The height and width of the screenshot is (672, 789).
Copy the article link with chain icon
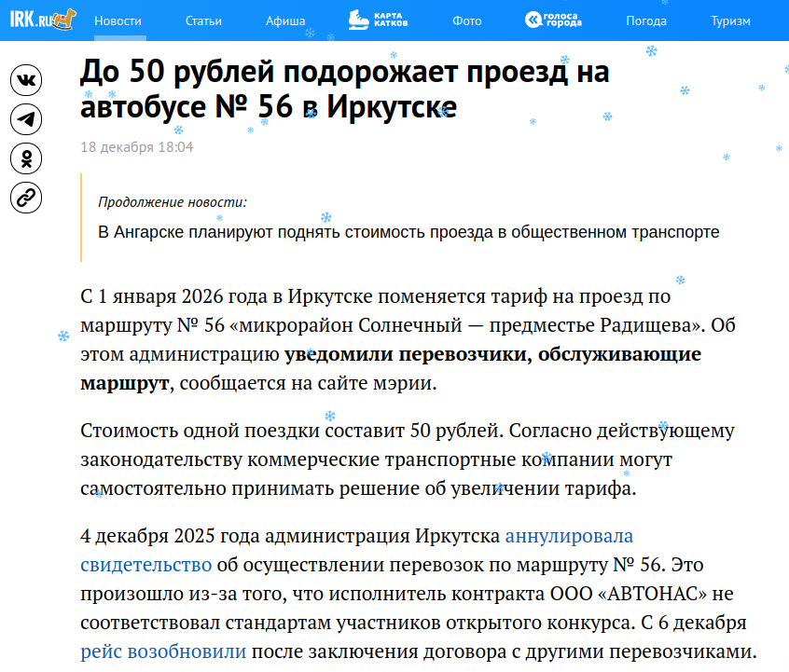click(x=26, y=198)
